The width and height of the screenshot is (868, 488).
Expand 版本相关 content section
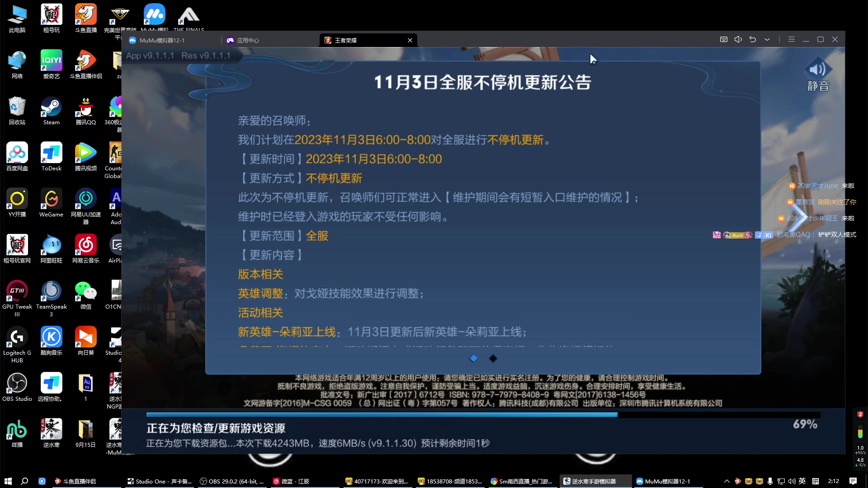(260, 273)
